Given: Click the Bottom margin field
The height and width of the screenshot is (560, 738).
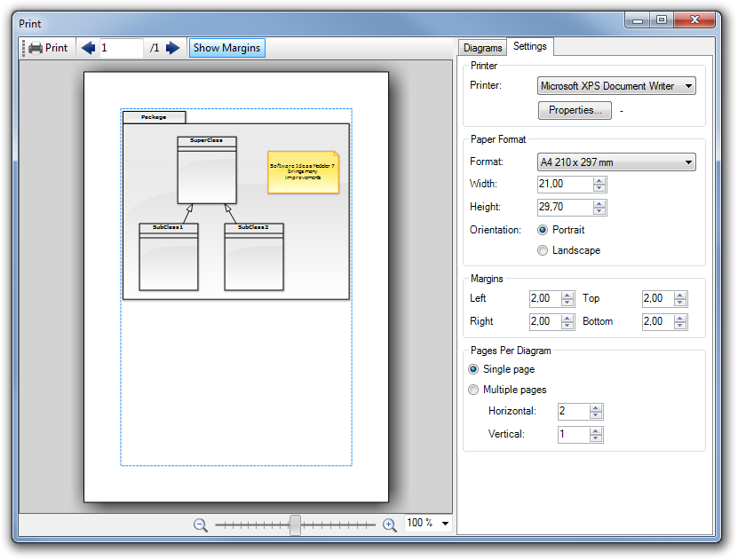Looking at the screenshot, I should 658,321.
